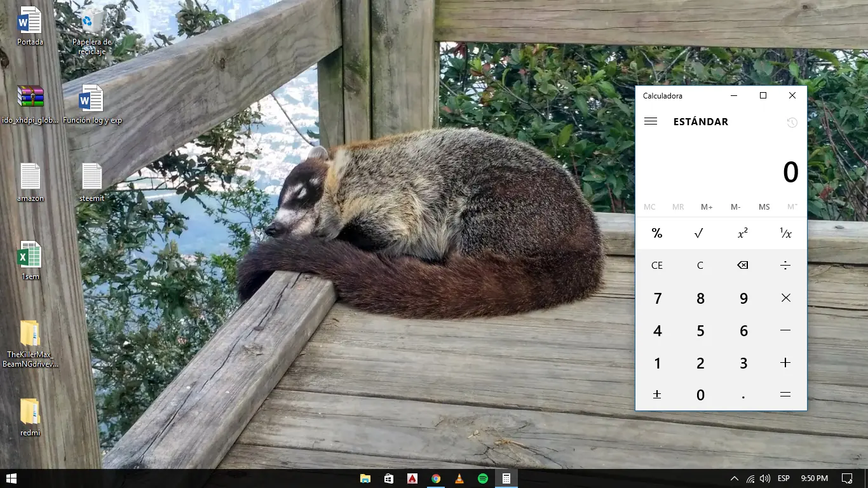Minimize the Calculadora window

tap(734, 96)
